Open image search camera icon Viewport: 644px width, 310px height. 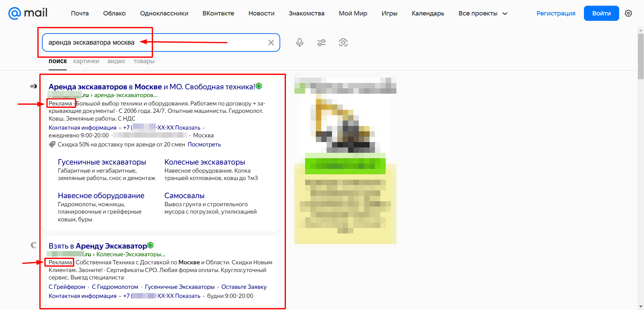[343, 42]
